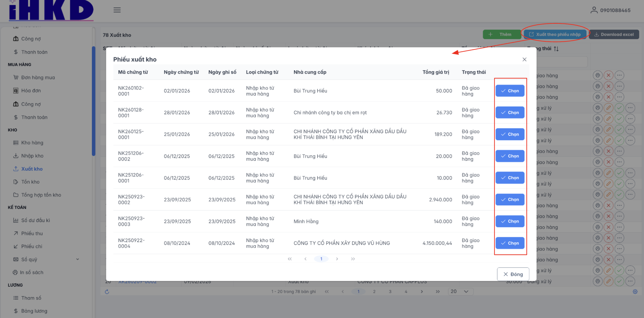Click the print icon on the first row
Image resolution: width=644 pixels, height=318 pixels.
pos(597,76)
